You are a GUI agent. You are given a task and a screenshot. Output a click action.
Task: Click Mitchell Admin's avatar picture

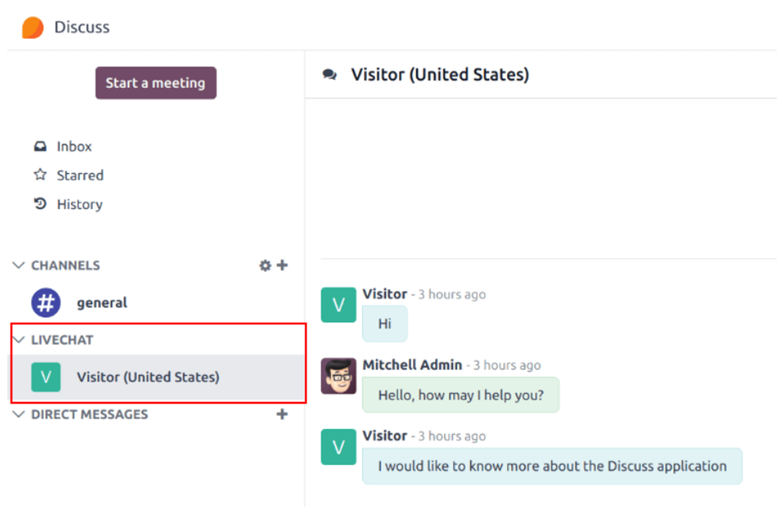(x=338, y=376)
